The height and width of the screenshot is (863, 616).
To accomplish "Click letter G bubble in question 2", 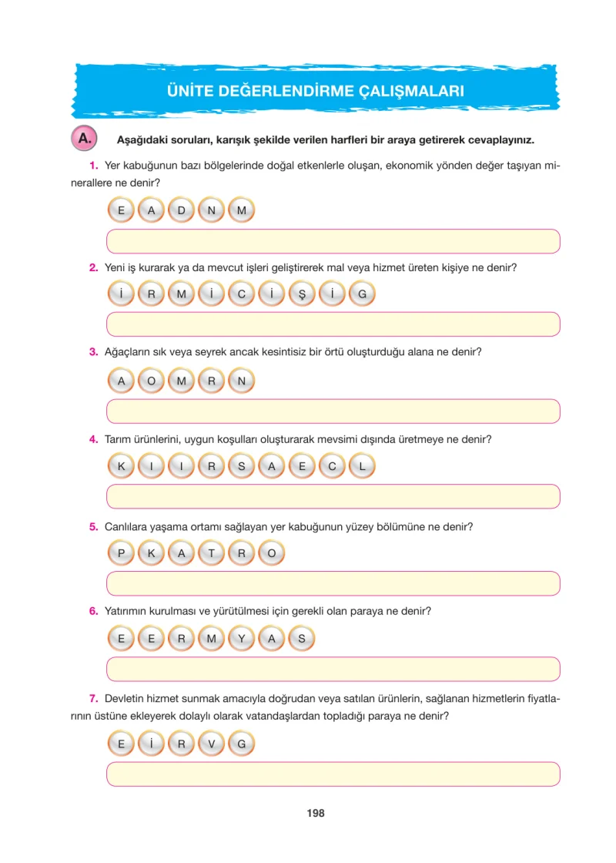I will point(362,294).
